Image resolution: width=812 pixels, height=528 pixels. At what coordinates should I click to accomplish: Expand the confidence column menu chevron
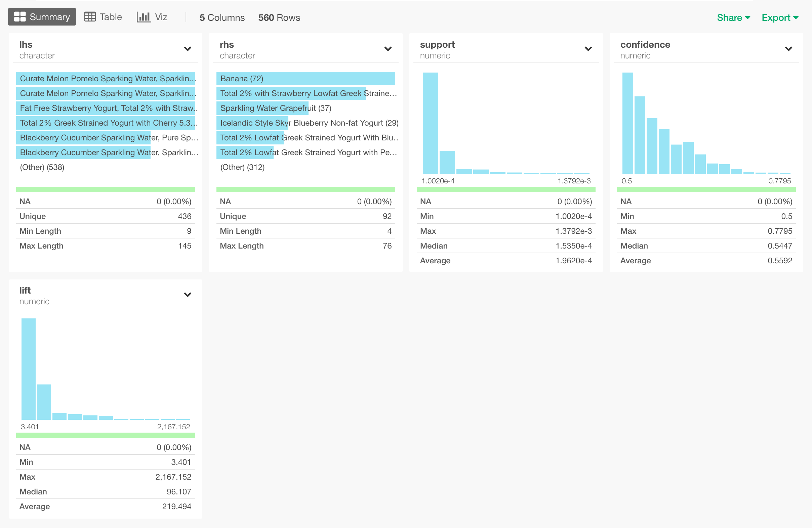[788, 49]
